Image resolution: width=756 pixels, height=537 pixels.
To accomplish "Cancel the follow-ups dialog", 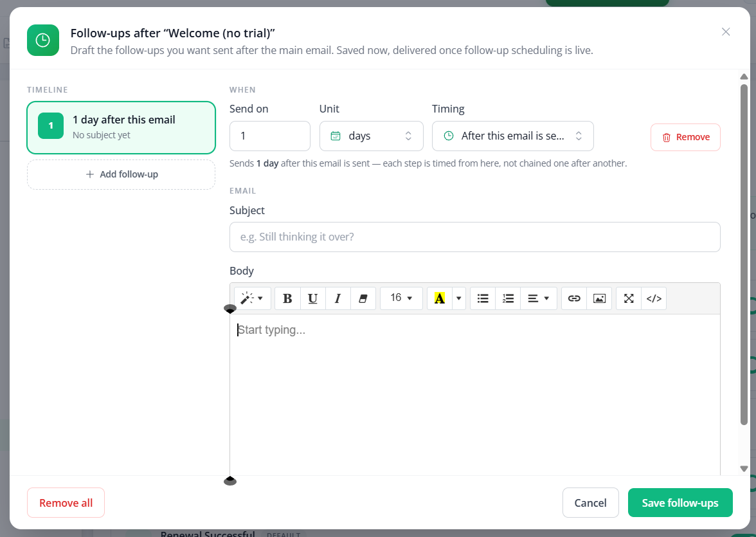I will coord(590,503).
